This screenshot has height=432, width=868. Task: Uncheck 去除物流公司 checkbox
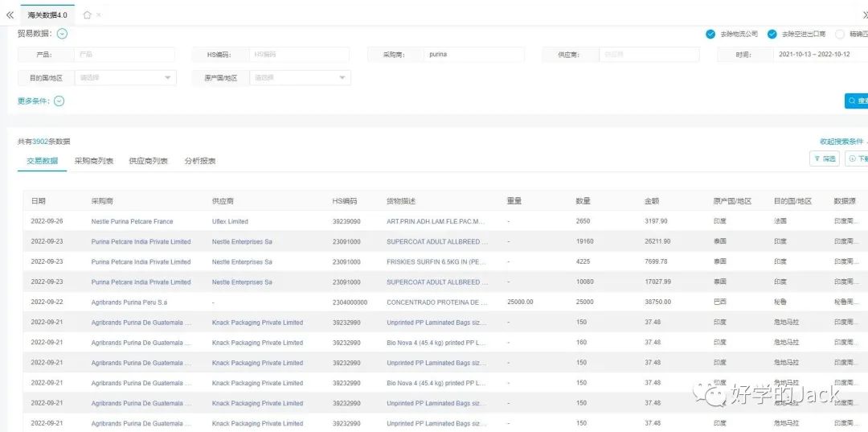pyautogui.click(x=710, y=34)
